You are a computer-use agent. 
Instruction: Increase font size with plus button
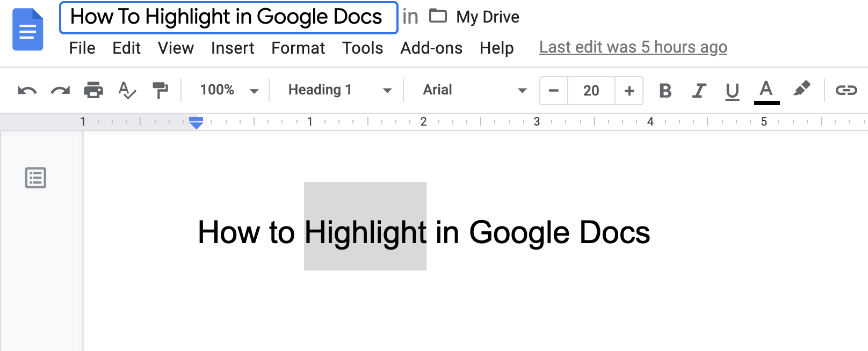click(629, 91)
